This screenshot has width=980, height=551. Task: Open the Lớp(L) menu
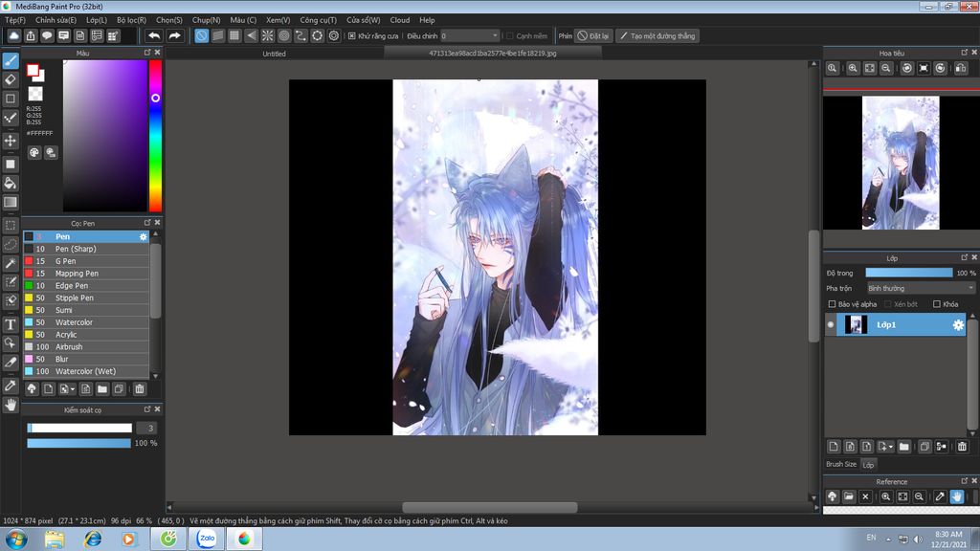97,20
